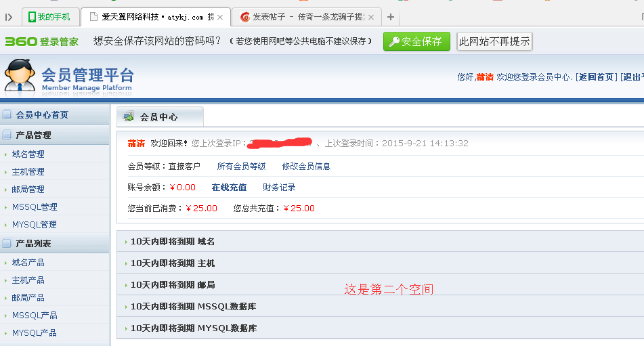Screen dimensions: 644x346
Task: Click 返回首页 link in header
Action: coord(597,77)
